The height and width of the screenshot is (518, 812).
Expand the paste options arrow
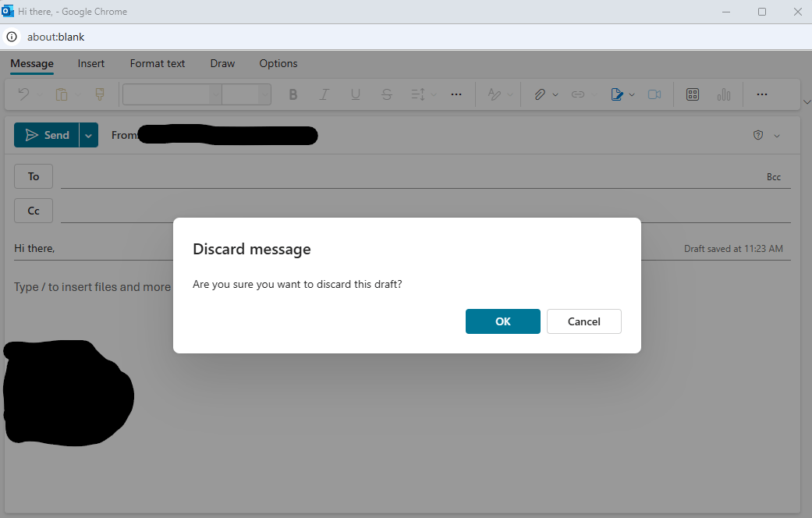[x=78, y=94]
